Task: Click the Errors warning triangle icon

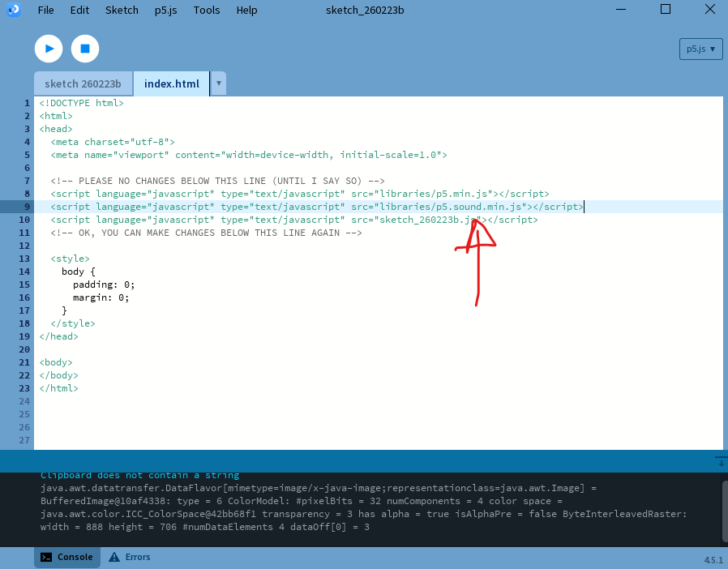Action: tap(114, 558)
